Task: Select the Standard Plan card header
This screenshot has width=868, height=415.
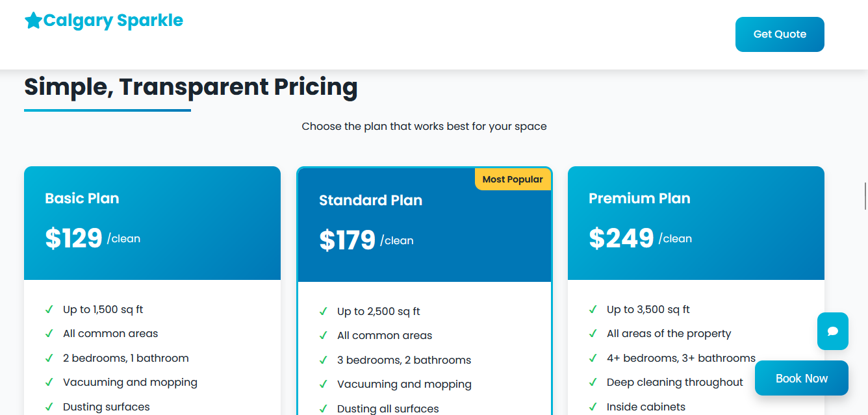Action: click(424, 225)
